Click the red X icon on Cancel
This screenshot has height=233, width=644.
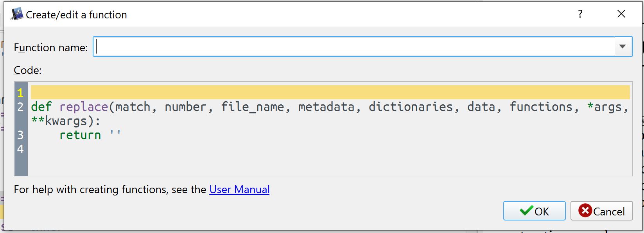coord(585,211)
